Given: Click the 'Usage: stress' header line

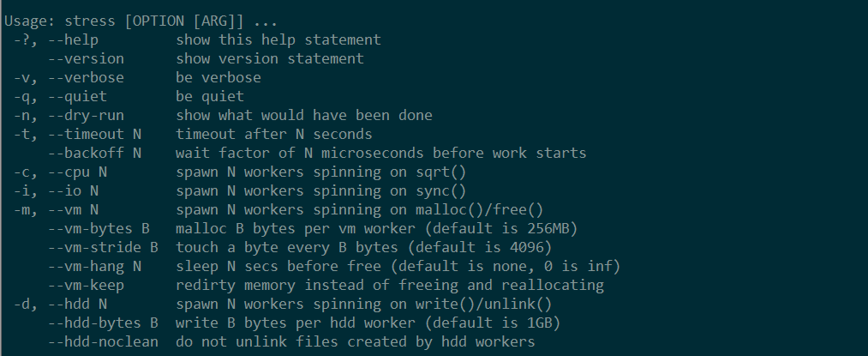Looking at the screenshot, I should click(141, 21).
